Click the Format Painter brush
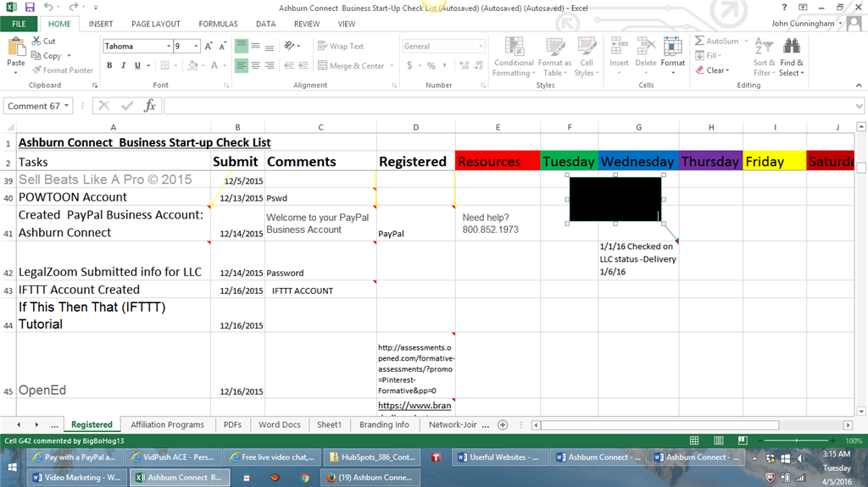Image resolution: width=868 pixels, height=487 pixels. coord(36,70)
